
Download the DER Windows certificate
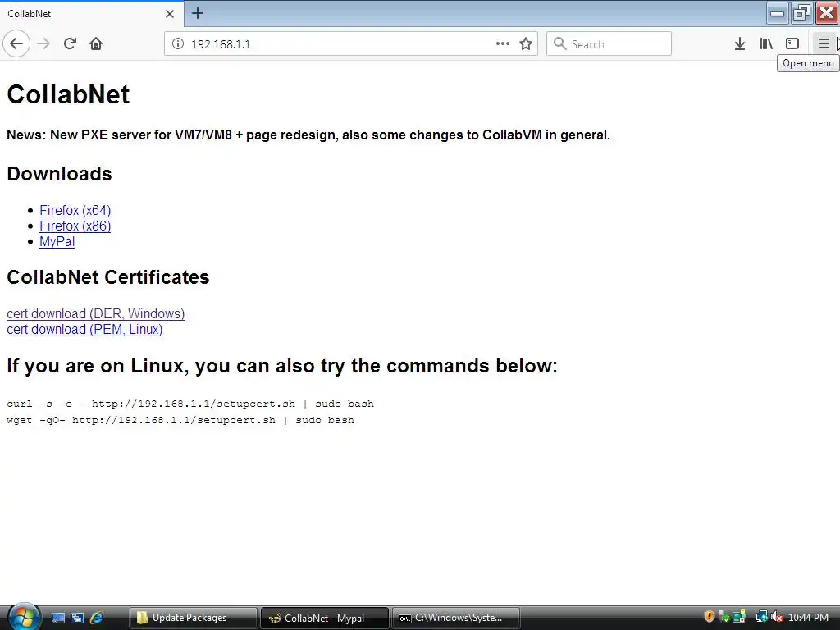coord(95,314)
